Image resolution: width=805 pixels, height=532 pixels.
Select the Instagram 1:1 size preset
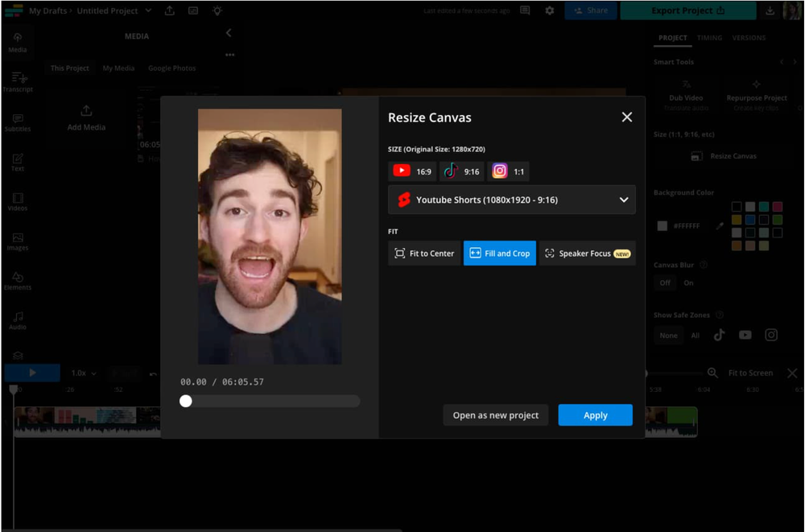[x=508, y=171]
